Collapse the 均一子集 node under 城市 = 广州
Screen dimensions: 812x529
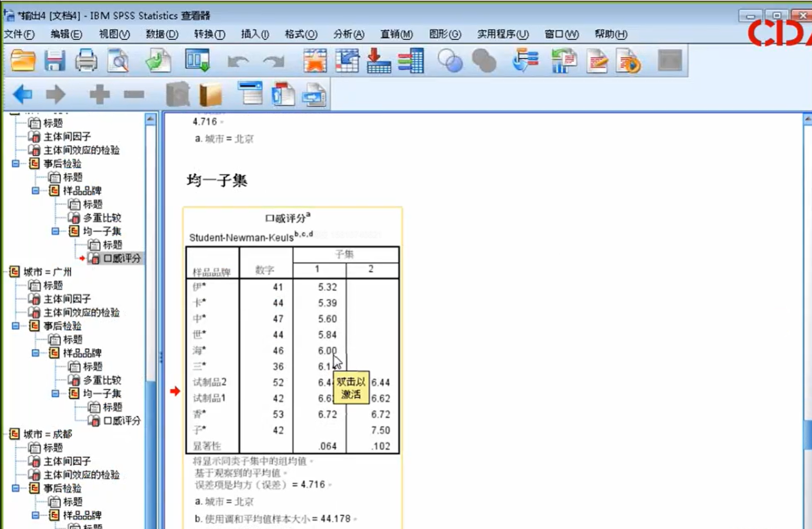click(x=56, y=393)
